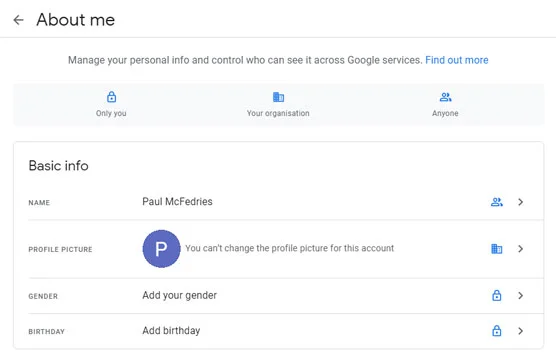Viewport: 556px width, 361px height.
Task: Click the Only you lock icon in legend
Action: pyautogui.click(x=111, y=96)
